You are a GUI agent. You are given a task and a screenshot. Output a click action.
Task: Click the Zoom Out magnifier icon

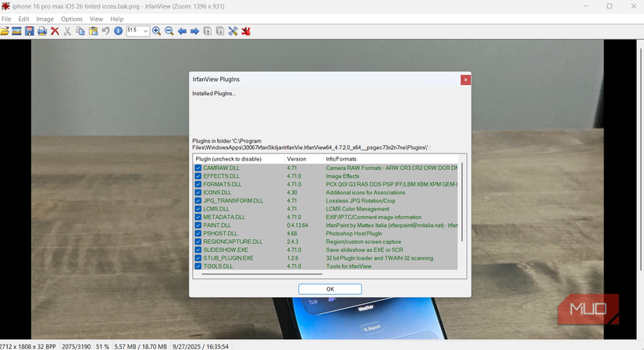click(169, 31)
